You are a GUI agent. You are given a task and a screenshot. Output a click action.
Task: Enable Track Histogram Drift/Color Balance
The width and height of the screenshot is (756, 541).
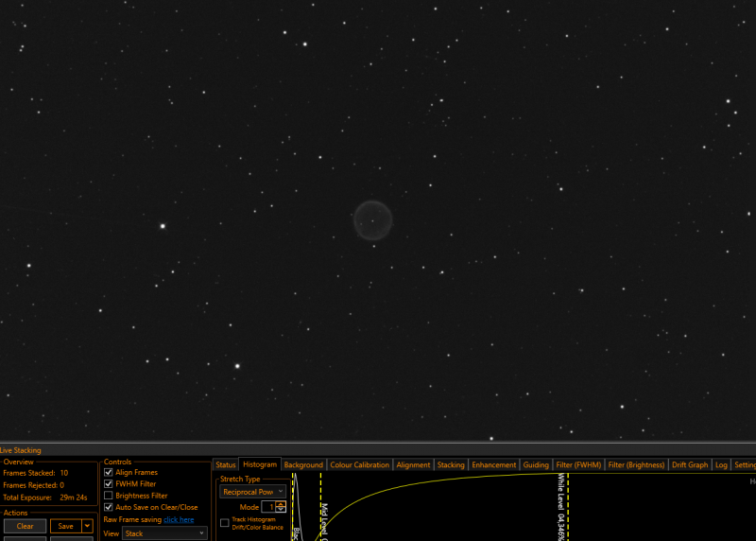[x=224, y=523]
